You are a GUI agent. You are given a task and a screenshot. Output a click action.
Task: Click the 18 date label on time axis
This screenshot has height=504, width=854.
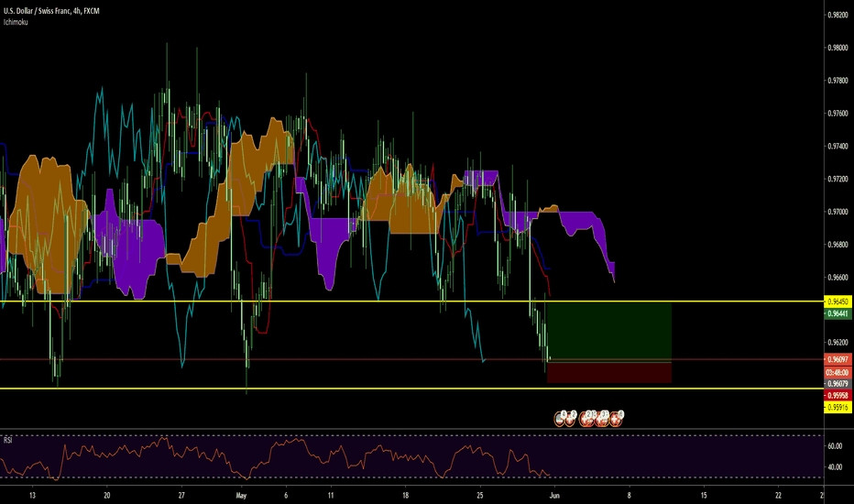click(x=405, y=495)
